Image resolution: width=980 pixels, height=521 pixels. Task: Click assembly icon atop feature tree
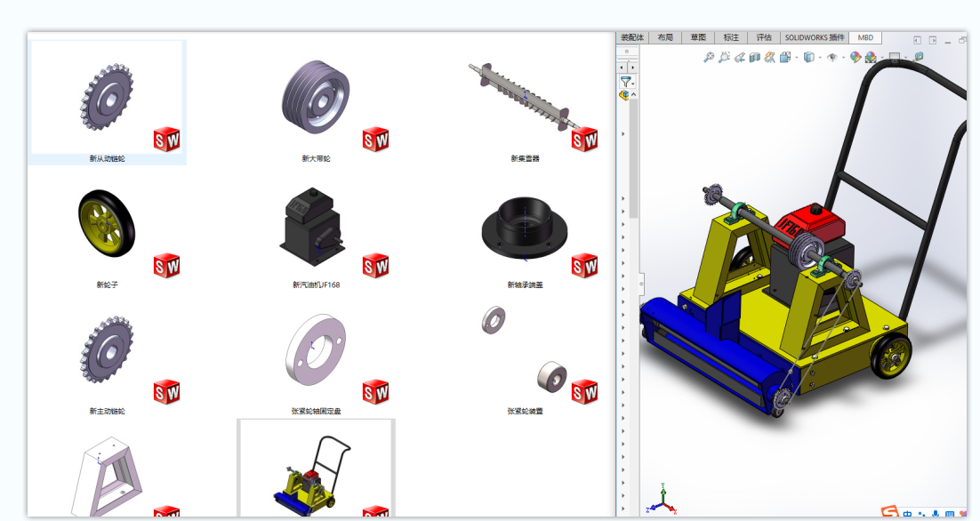(623, 95)
